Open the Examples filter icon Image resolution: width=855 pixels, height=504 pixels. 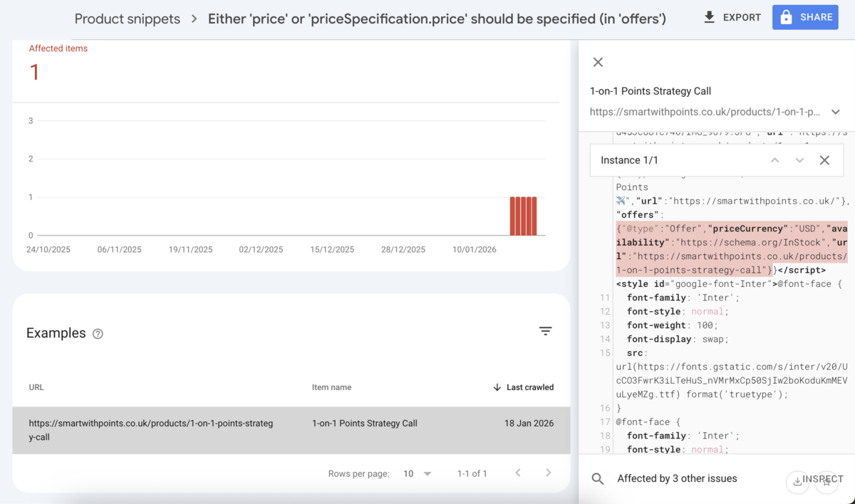coord(545,331)
